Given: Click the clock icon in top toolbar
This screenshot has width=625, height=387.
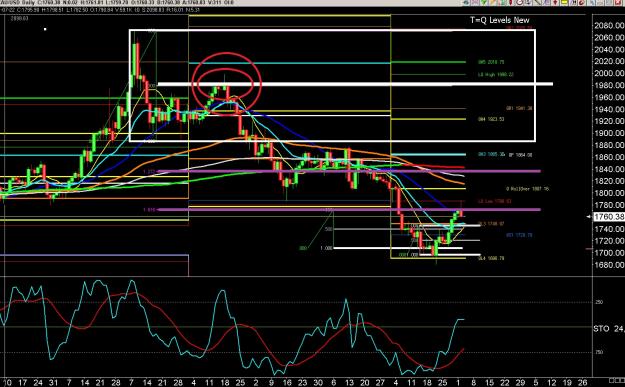Looking at the screenshot, I should 520,2.
